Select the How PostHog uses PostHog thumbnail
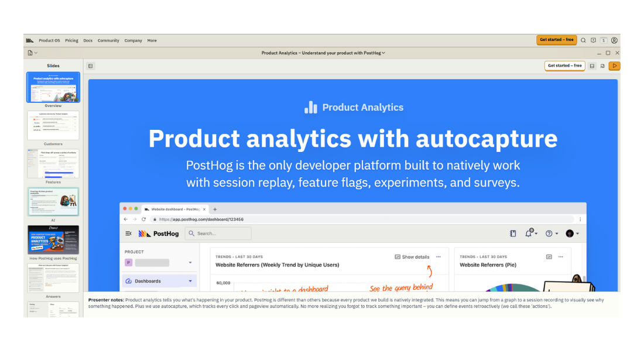Screen dimensions: 644x351 [53, 240]
